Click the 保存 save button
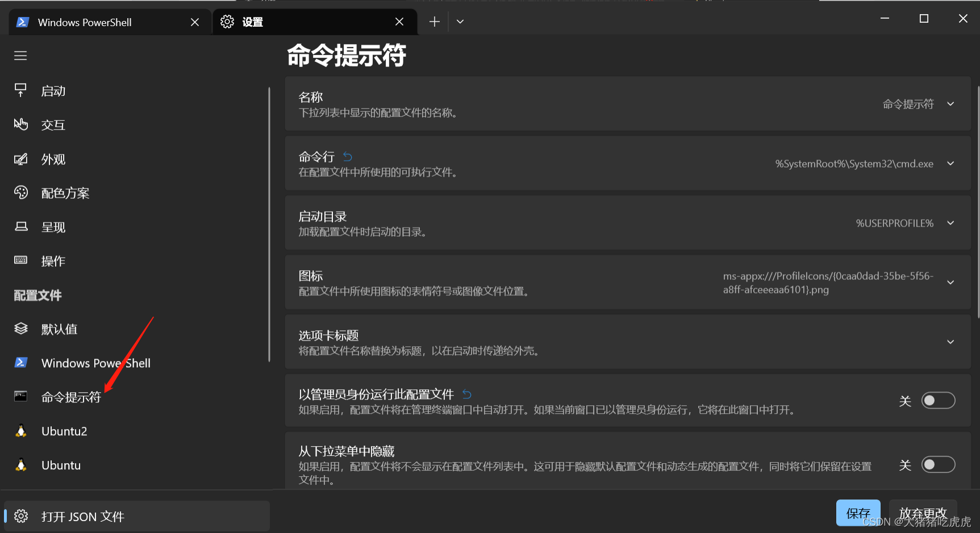This screenshot has height=533, width=980. 858,513
